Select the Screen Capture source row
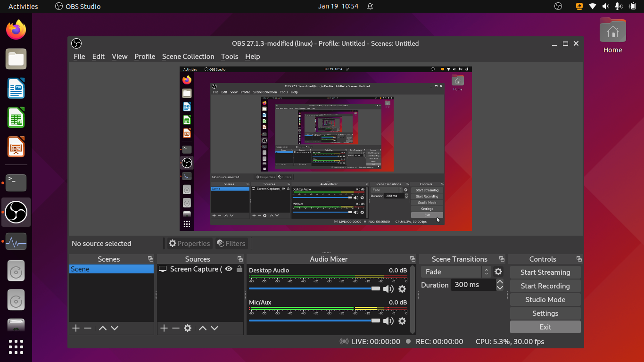 [x=200, y=269]
